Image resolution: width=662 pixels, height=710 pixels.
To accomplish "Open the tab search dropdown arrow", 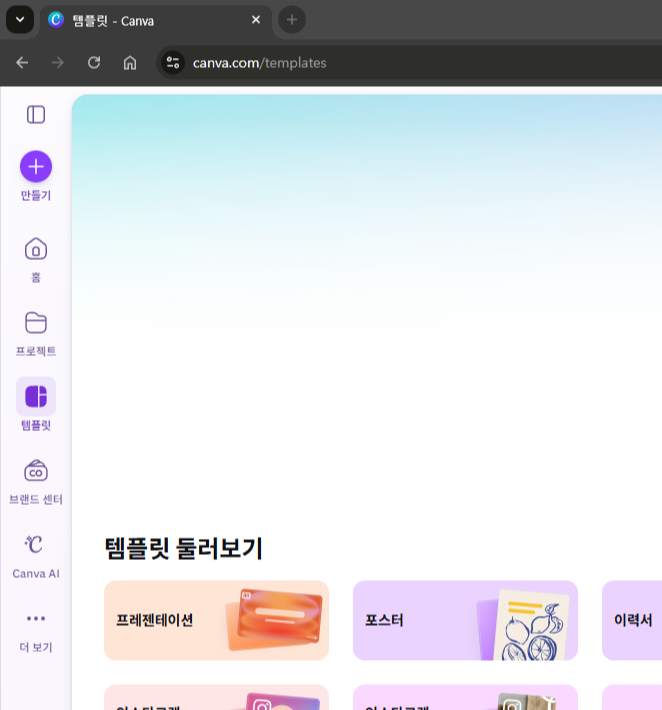I will [20, 19].
